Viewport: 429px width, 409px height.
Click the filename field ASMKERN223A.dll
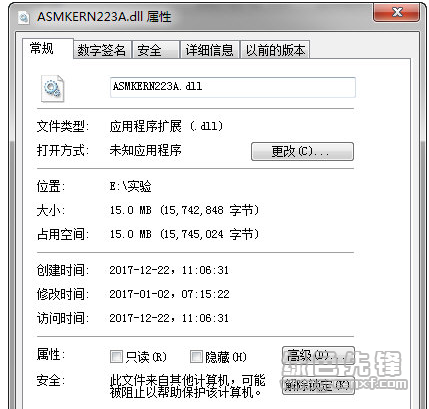pos(233,87)
